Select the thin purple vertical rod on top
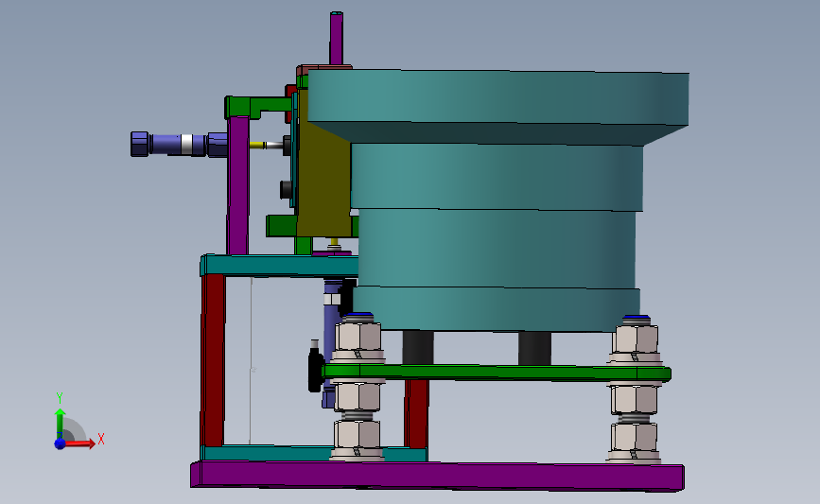Screen dimensions: 820x504 [337, 38]
